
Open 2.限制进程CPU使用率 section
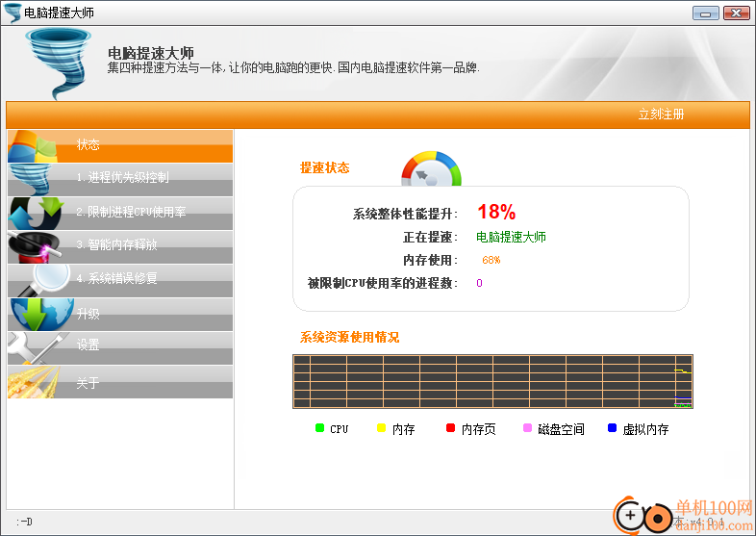[x=120, y=214]
